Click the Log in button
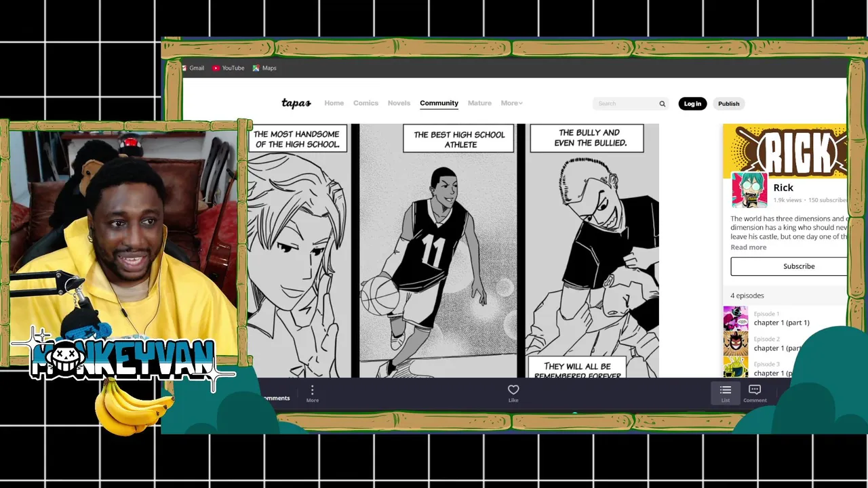Viewport: 868px width, 488px height. tap(692, 104)
